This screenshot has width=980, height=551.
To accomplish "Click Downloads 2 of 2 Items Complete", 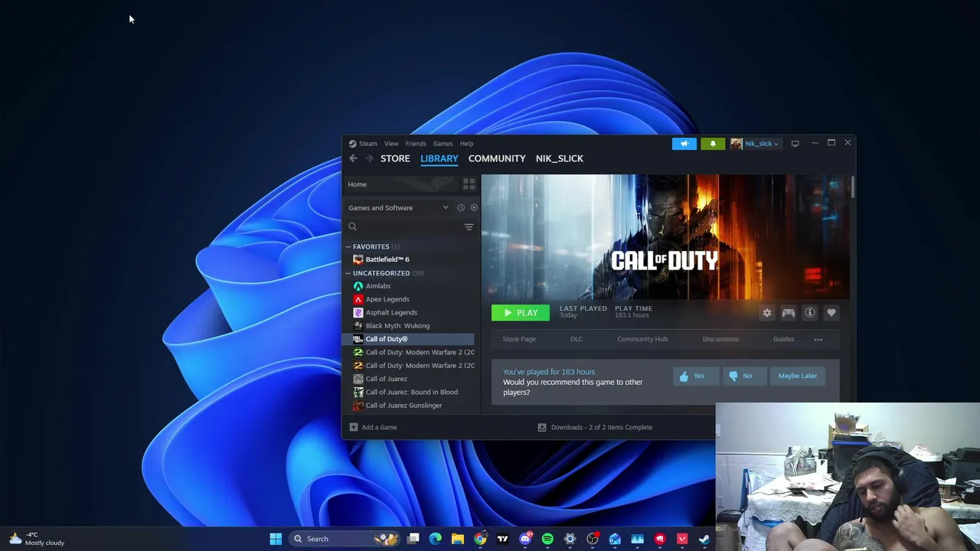I will coord(602,427).
